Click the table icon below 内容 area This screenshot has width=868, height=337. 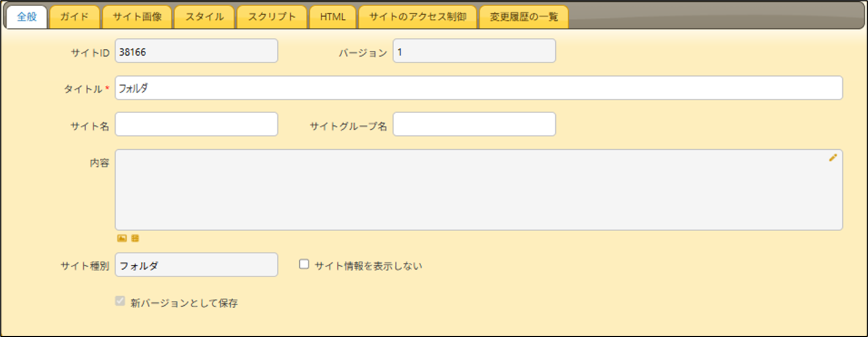135,239
